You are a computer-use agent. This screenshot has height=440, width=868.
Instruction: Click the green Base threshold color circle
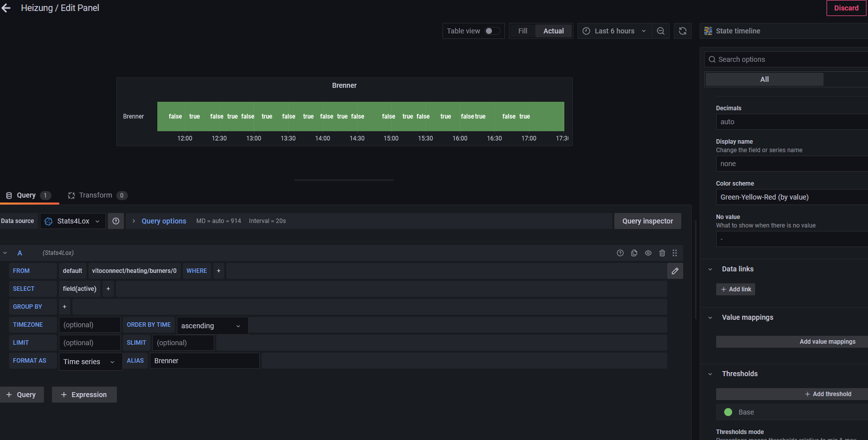coord(728,412)
